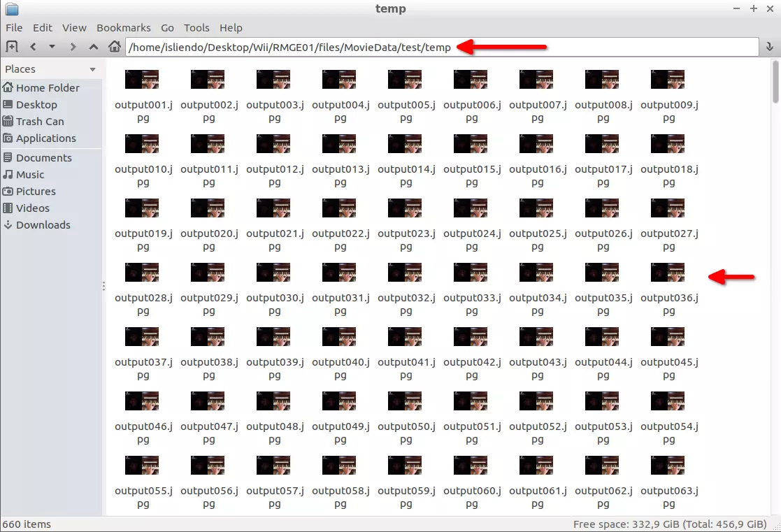
Task: Select output009.jpg thumbnail
Action: click(x=668, y=79)
